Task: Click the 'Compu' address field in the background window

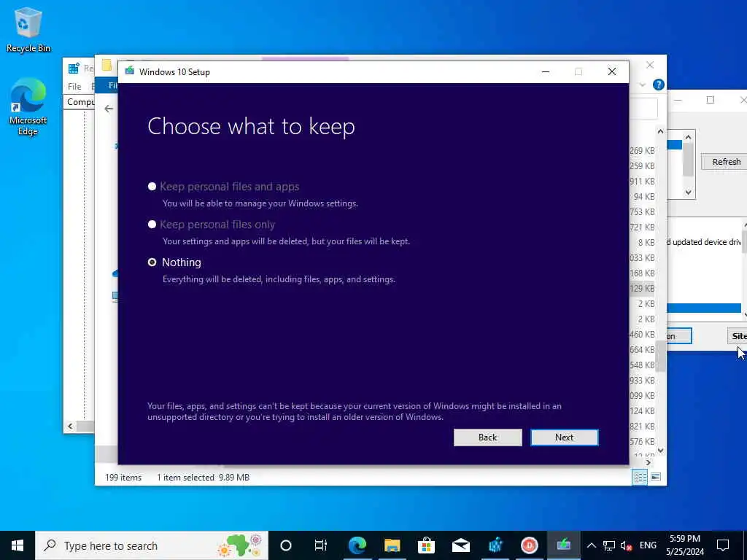Action: [x=80, y=102]
